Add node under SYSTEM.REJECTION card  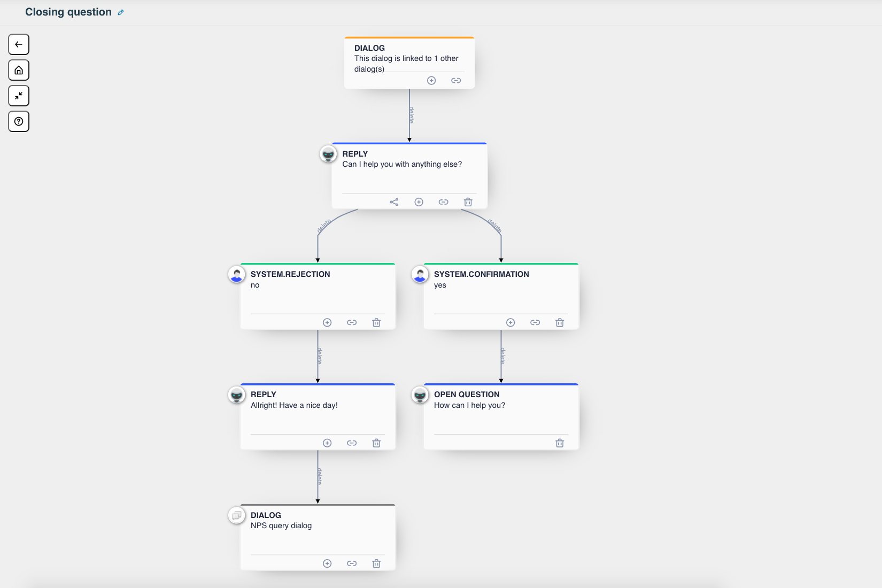[x=327, y=322]
